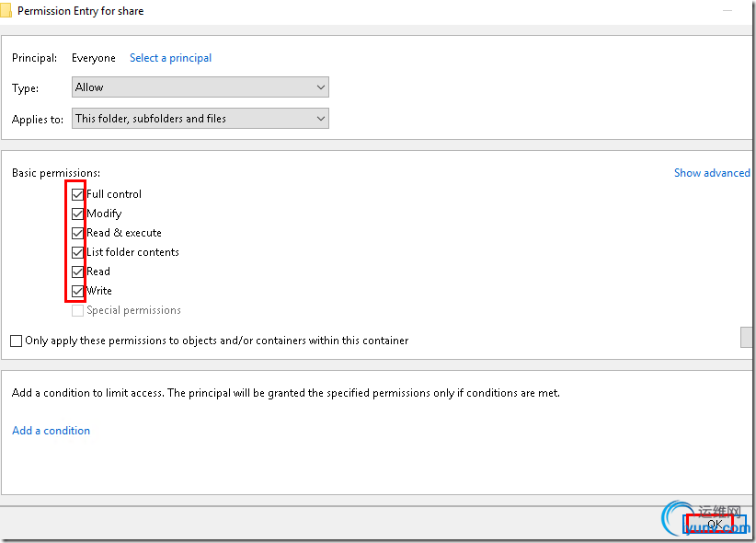The height and width of the screenshot is (543, 756).
Task: Uncheck the Full control checkbox
Action: pyautogui.click(x=78, y=194)
